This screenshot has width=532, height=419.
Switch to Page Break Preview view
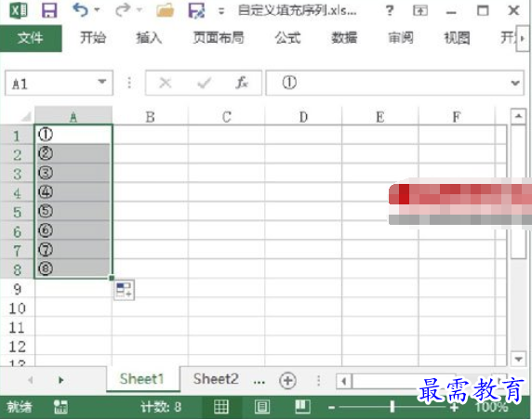302,407
